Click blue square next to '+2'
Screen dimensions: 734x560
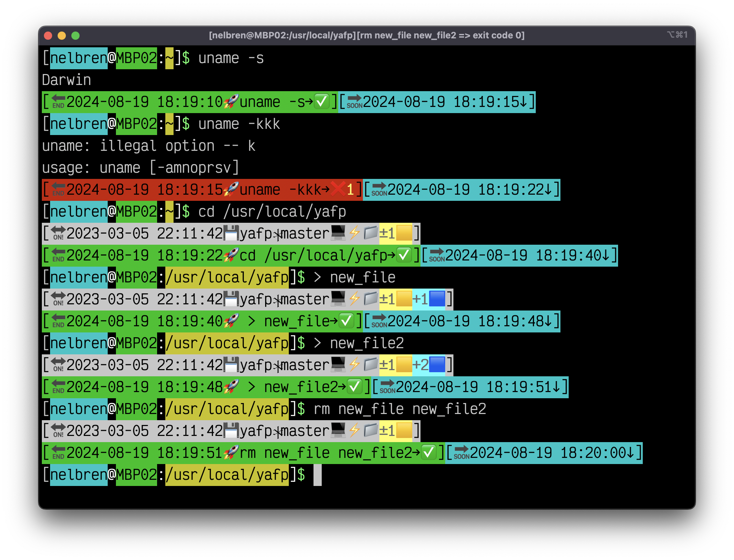coord(437,365)
